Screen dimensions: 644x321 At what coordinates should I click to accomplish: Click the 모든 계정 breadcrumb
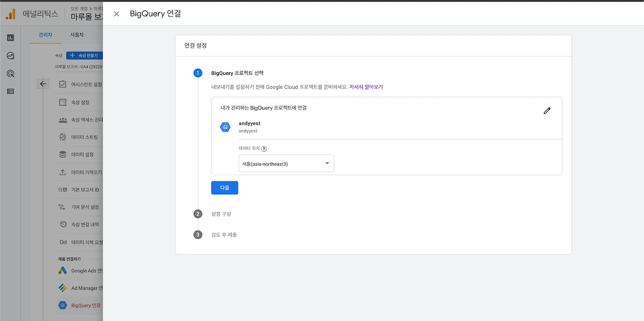pyautogui.click(x=79, y=9)
